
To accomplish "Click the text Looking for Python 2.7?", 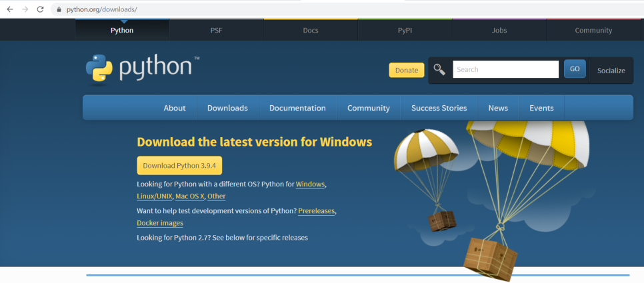I will pyautogui.click(x=174, y=238).
